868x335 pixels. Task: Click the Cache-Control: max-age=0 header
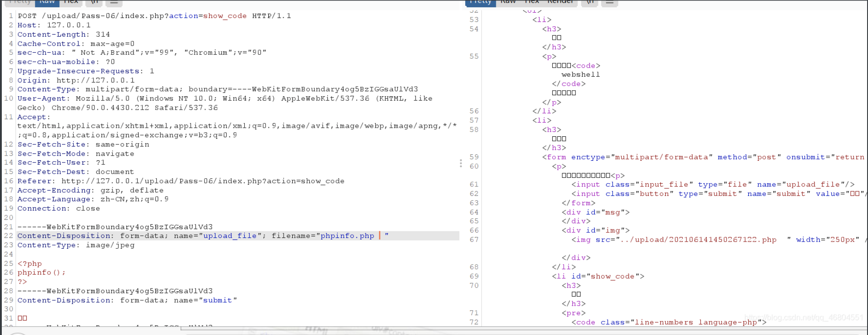click(76, 43)
